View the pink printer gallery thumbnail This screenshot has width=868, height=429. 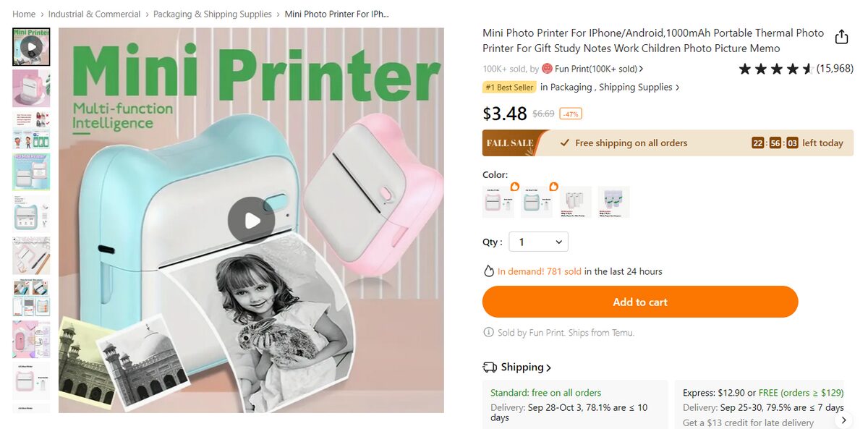point(31,88)
